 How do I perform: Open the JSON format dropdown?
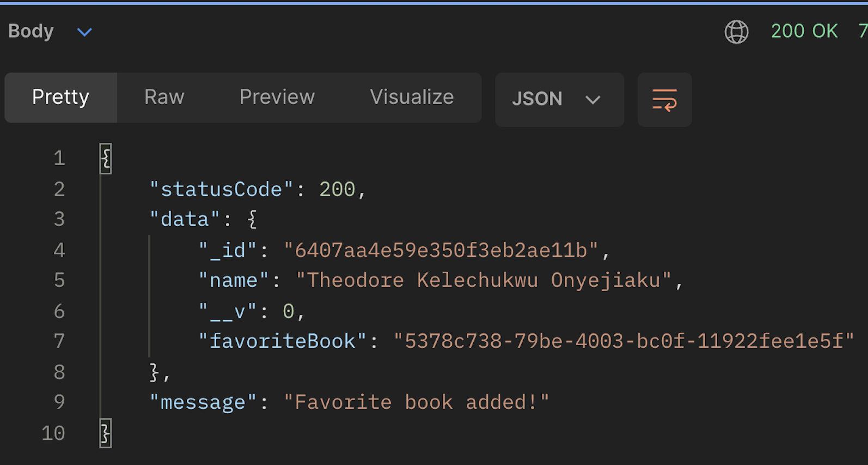click(559, 100)
